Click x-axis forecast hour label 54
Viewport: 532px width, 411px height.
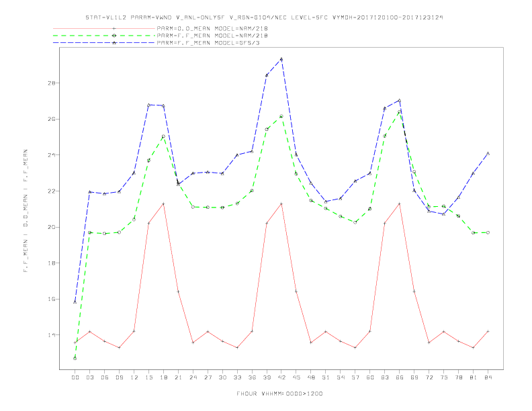[341, 377]
